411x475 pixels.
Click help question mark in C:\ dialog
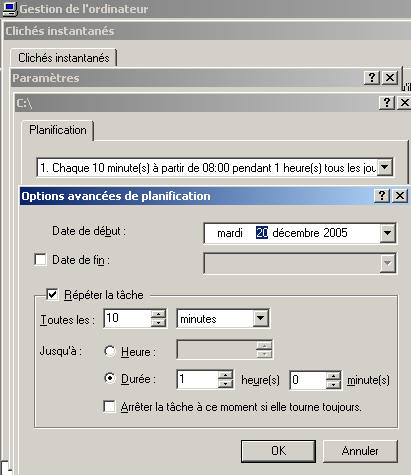387,102
